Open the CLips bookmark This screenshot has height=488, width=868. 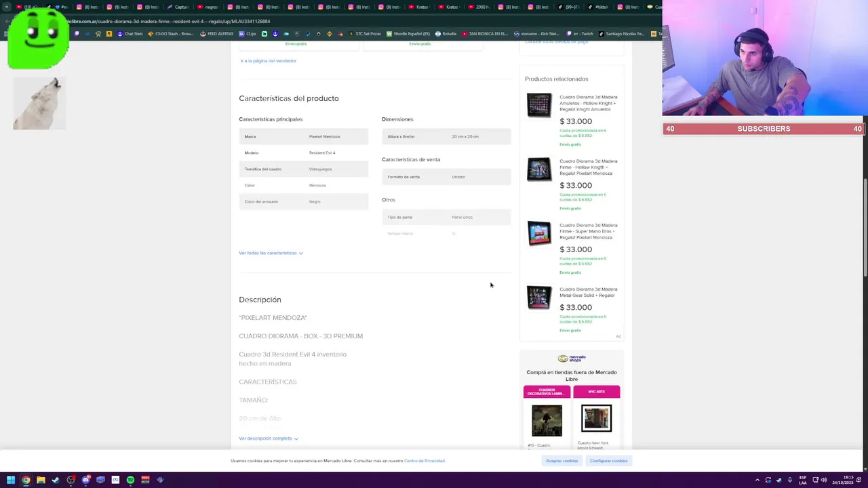(x=248, y=34)
